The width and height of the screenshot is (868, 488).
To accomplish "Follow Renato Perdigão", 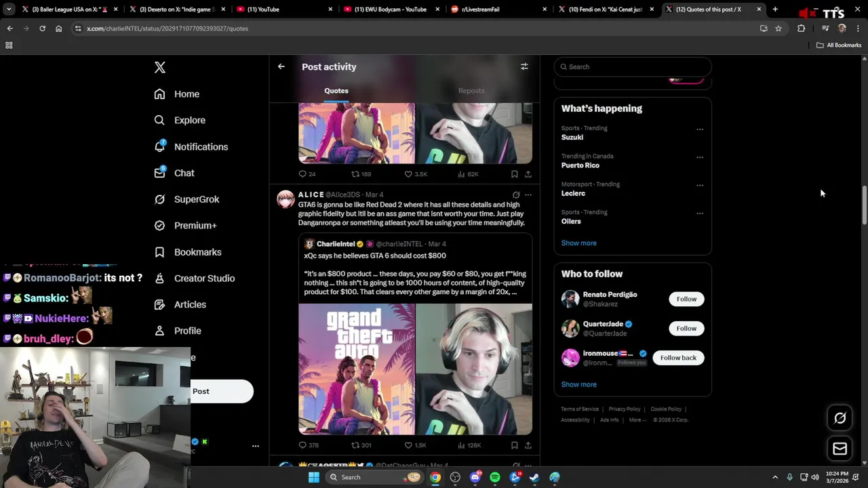I will pos(686,299).
